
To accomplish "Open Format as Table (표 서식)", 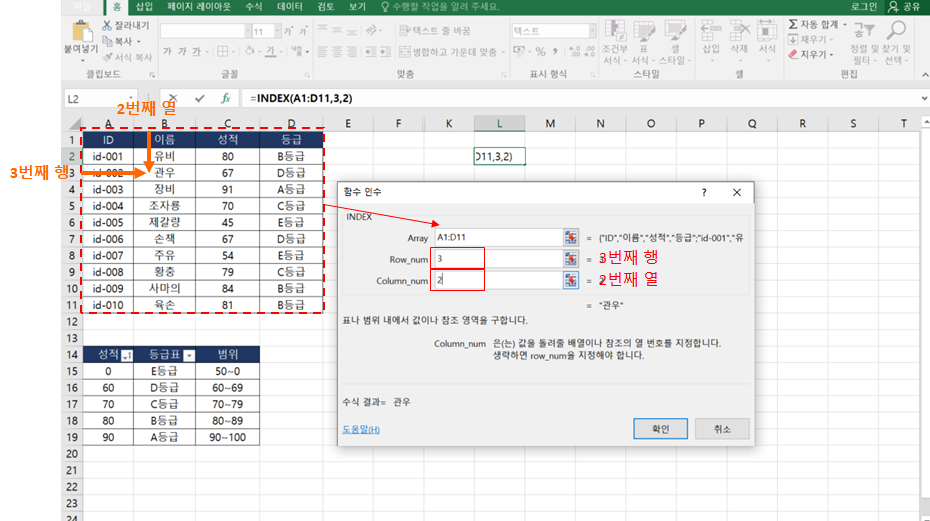I will tap(643, 42).
